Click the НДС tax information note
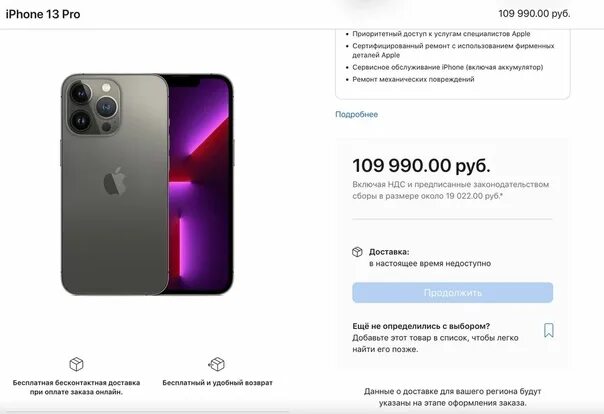The height and width of the screenshot is (414, 604). (x=451, y=190)
